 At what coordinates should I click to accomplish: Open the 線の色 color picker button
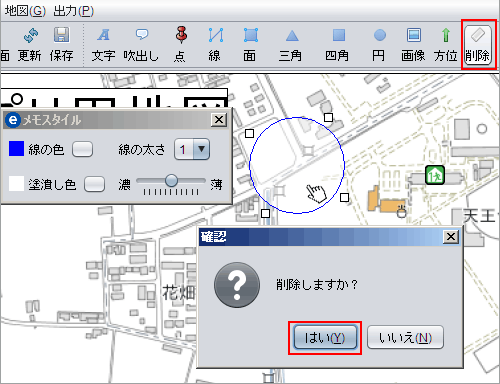pyautogui.click(x=82, y=149)
